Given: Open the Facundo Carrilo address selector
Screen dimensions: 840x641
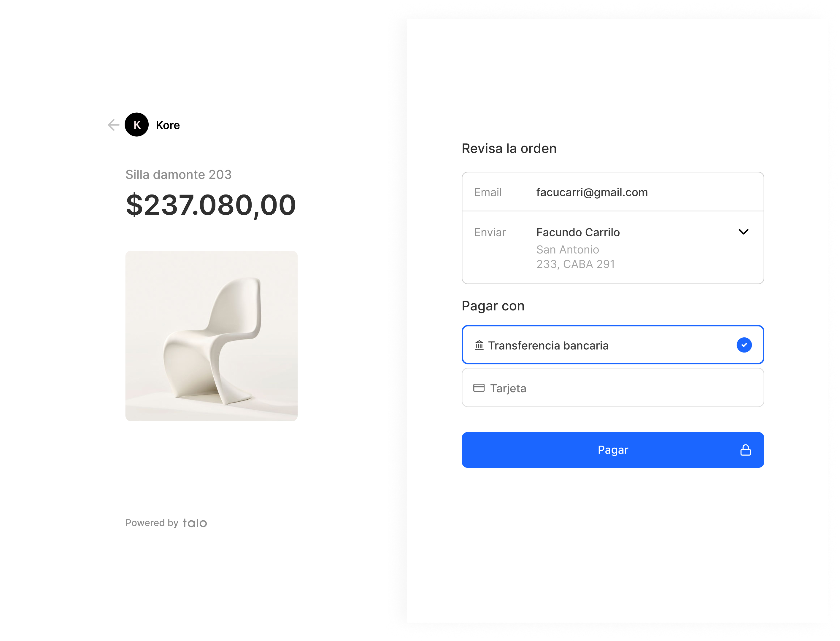Looking at the screenshot, I should coord(578,232).
